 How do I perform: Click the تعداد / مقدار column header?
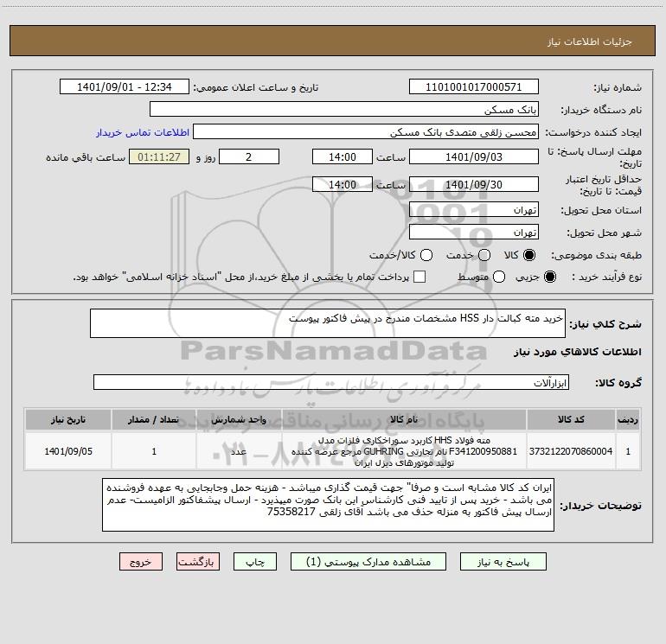[154, 419]
